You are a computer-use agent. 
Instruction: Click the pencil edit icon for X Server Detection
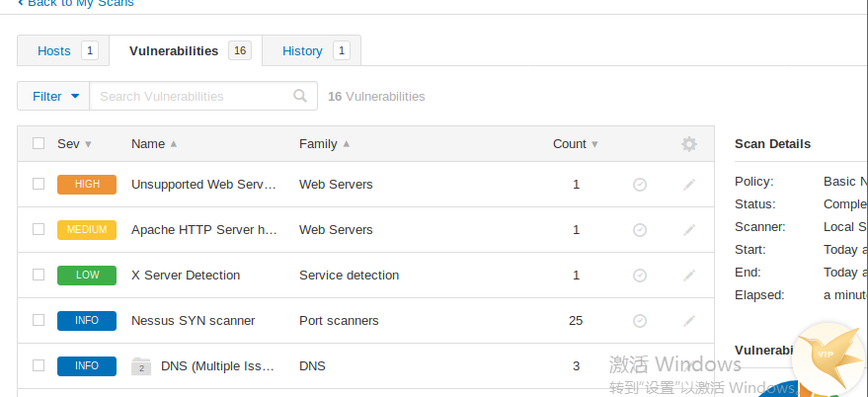(689, 276)
